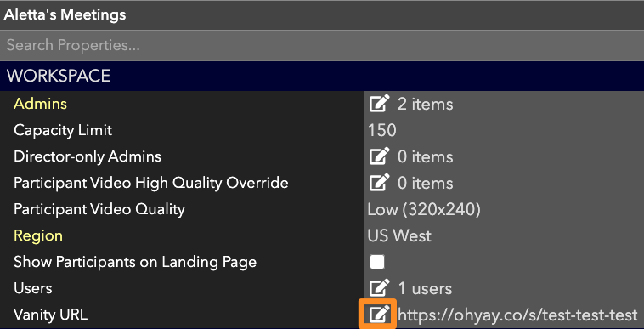
Task: Select the Participant Video Quality label
Action: pos(99,209)
